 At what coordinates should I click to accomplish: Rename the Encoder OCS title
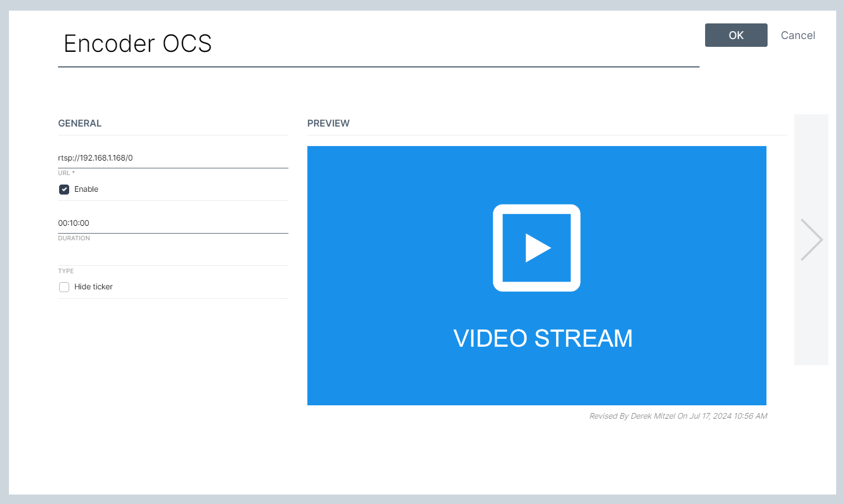(138, 43)
